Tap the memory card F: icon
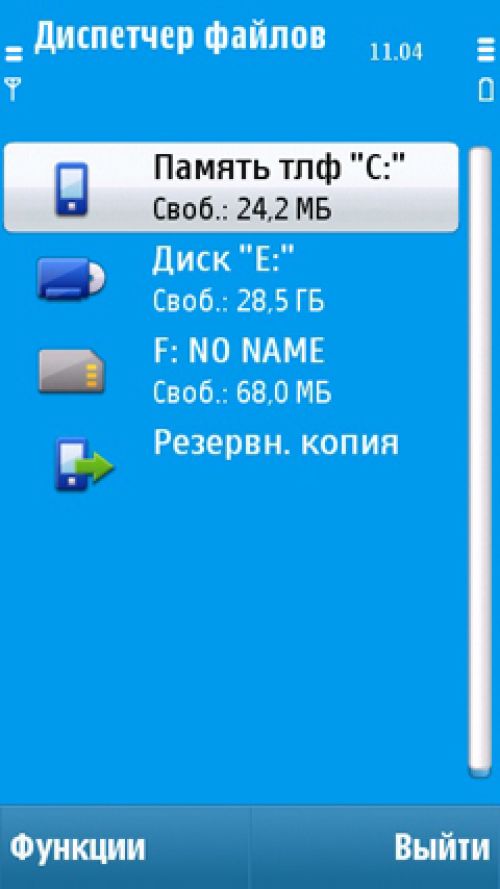Viewport: 500px width, 889px height. coord(72,371)
